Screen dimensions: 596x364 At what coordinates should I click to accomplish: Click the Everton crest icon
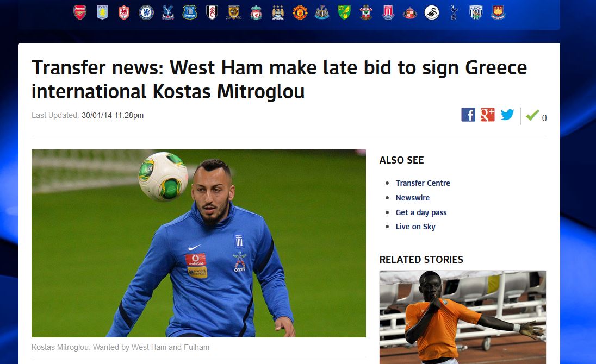190,12
